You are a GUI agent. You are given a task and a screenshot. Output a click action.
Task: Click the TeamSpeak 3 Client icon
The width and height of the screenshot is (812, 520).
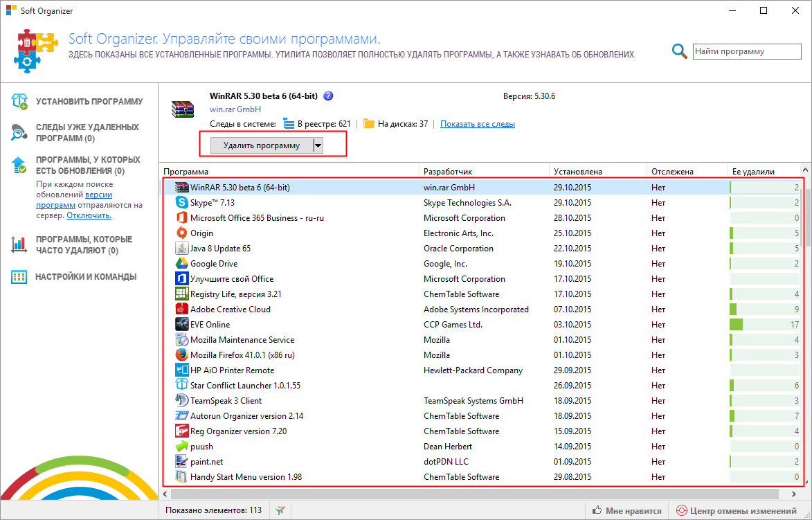181,400
